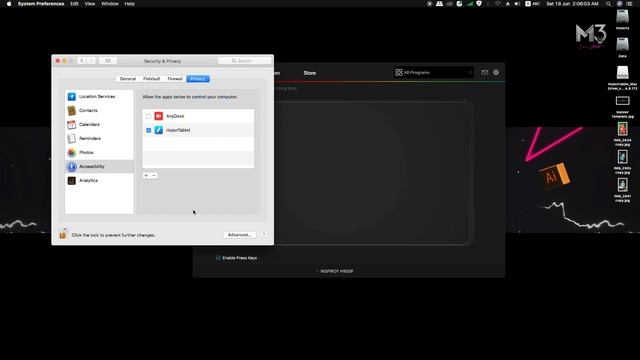The height and width of the screenshot is (360, 640).
Task: Open the Apple menu
Action: click(x=9, y=4)
